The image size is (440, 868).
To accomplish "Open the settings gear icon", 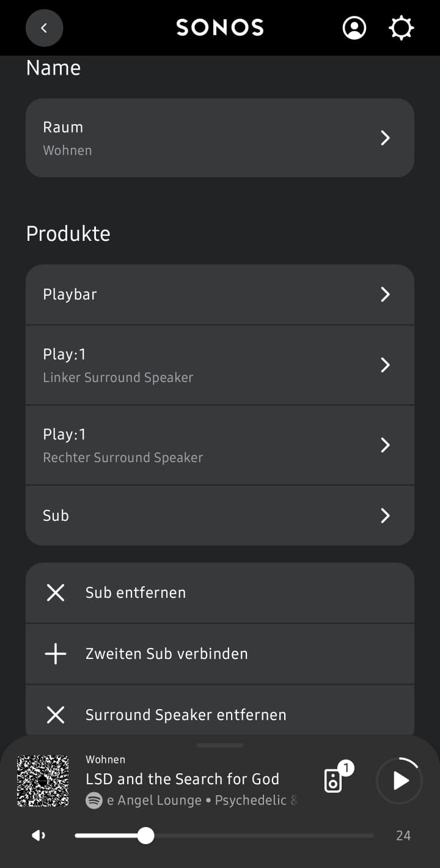I will pos(402,28).
